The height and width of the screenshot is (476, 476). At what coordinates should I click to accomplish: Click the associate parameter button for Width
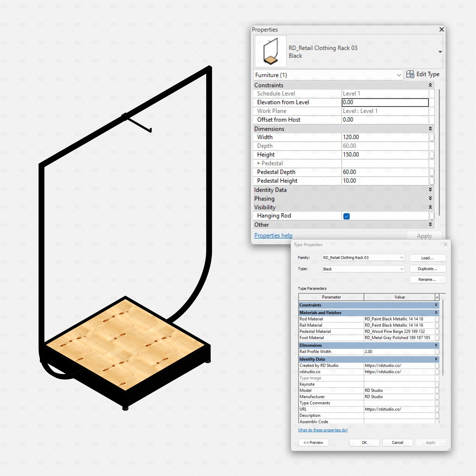(x=432, y=137)
